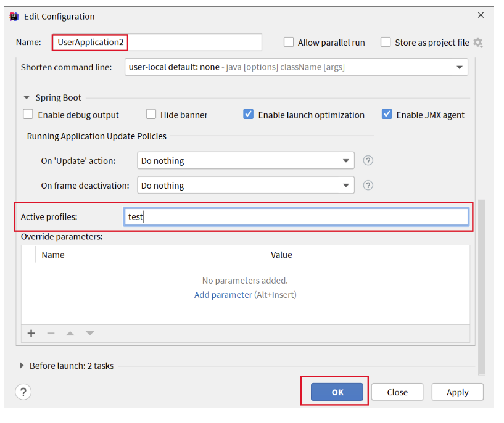Move parameter down with down arrow icon

[89, 333]
